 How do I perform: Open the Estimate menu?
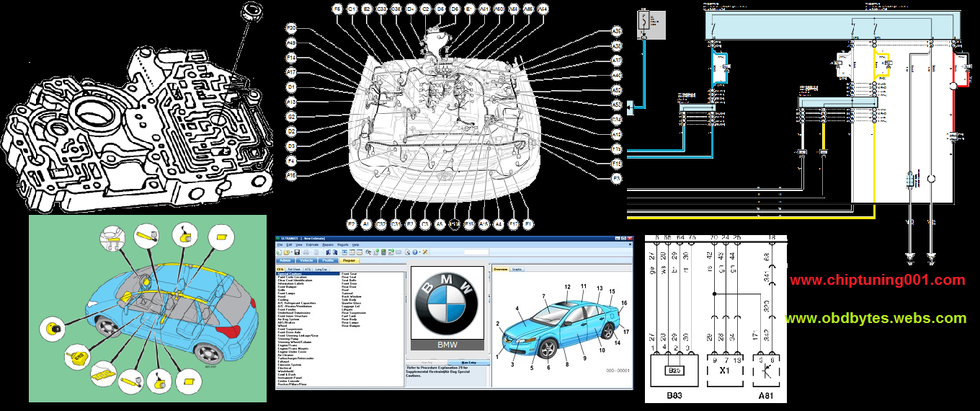point(312,244)
